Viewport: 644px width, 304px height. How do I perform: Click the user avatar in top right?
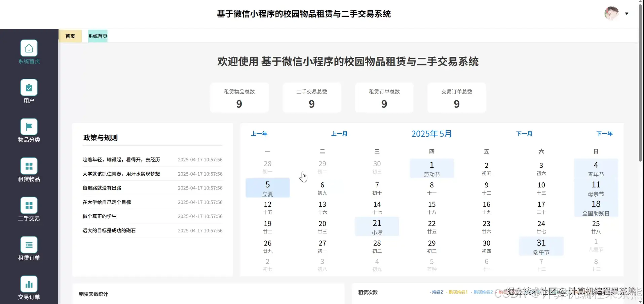coord(611,13)
